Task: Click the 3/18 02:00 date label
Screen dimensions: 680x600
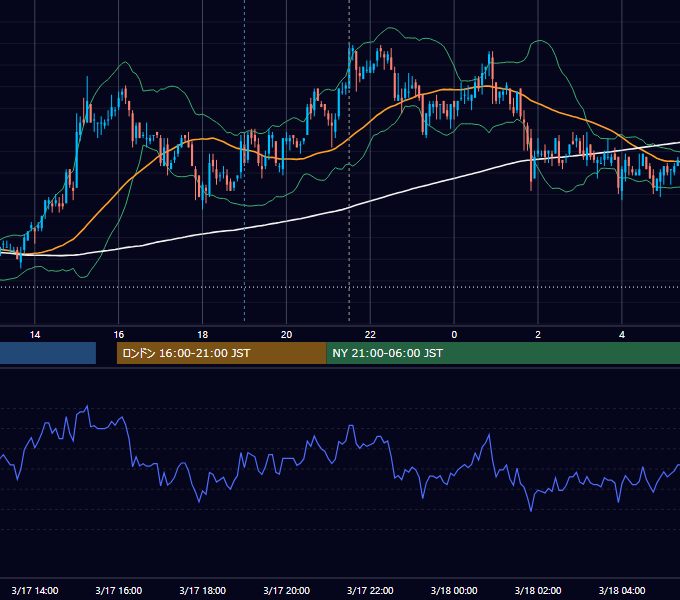Action: [538, 590]
